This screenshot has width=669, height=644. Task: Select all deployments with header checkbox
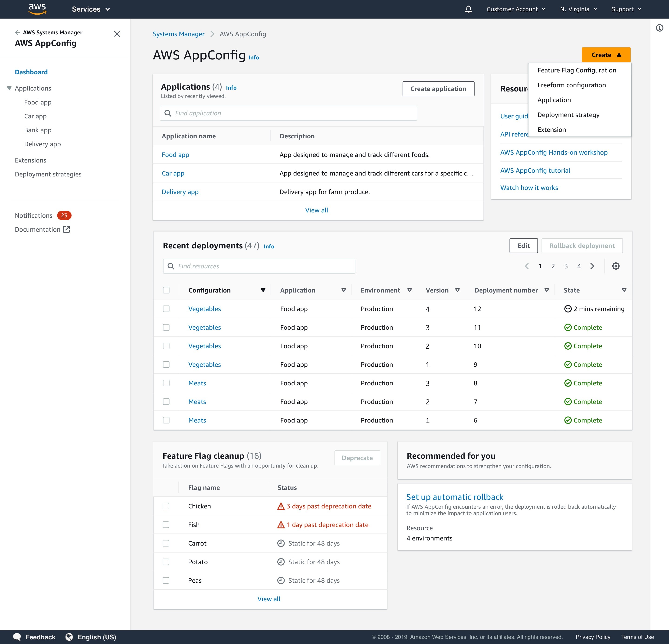(x=166, y=290)
